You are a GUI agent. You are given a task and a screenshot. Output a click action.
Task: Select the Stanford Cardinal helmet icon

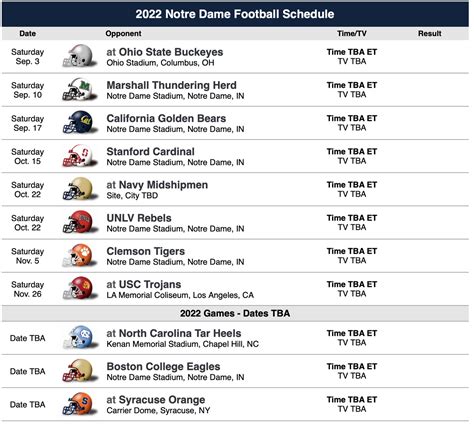tap(80, 156)
